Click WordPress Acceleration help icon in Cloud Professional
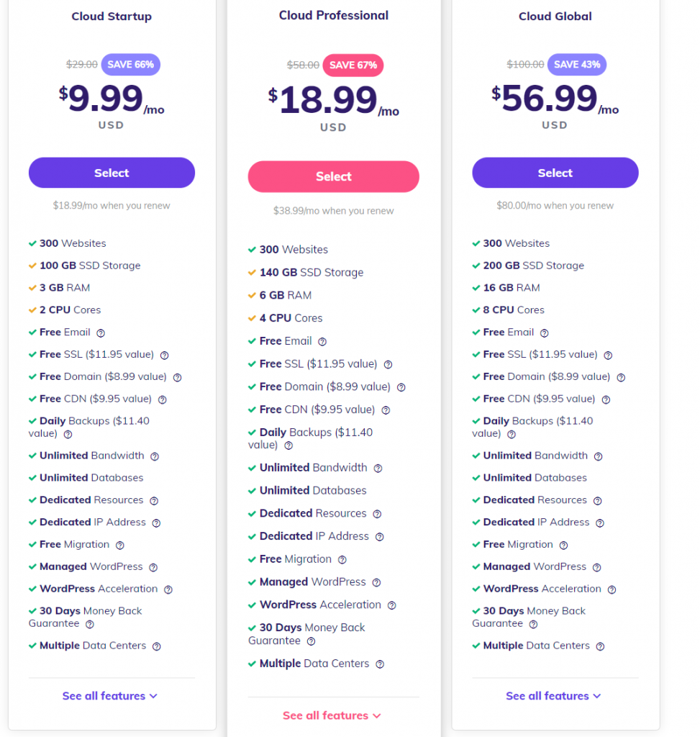The height and width of the screenshot is (737, 700). (x=392, y=605)
